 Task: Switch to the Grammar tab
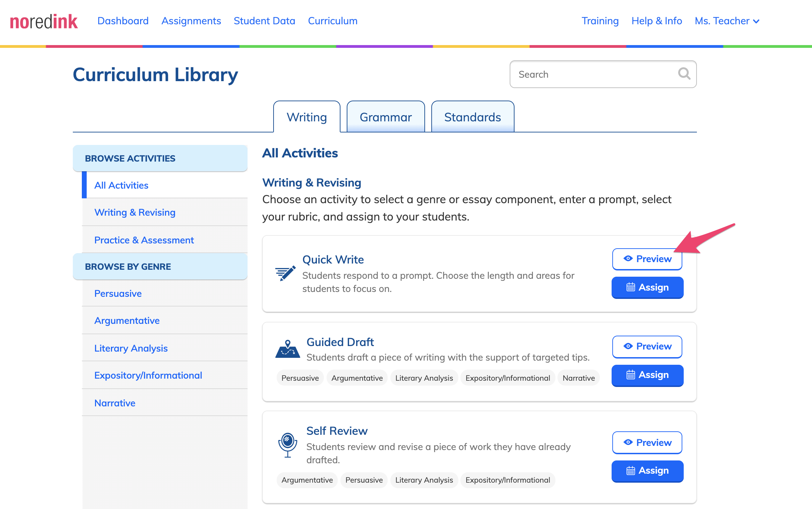[x=386, y=117]
